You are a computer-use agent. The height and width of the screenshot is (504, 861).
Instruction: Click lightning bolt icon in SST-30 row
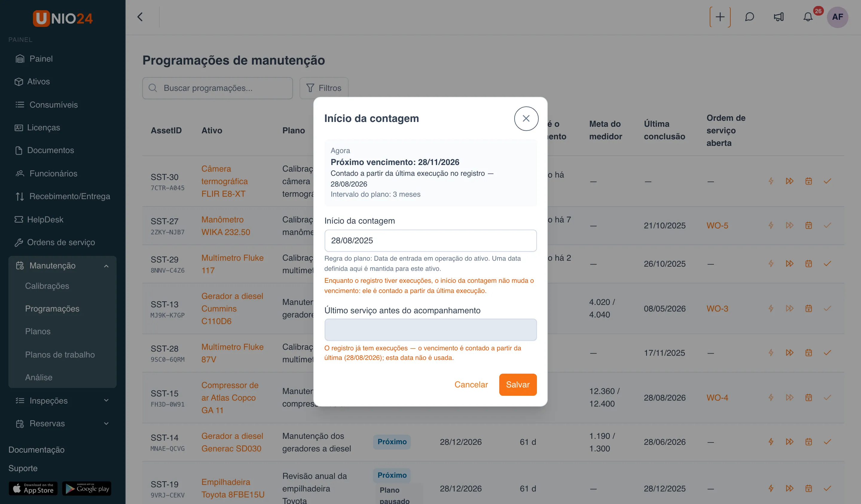[770, 181]
